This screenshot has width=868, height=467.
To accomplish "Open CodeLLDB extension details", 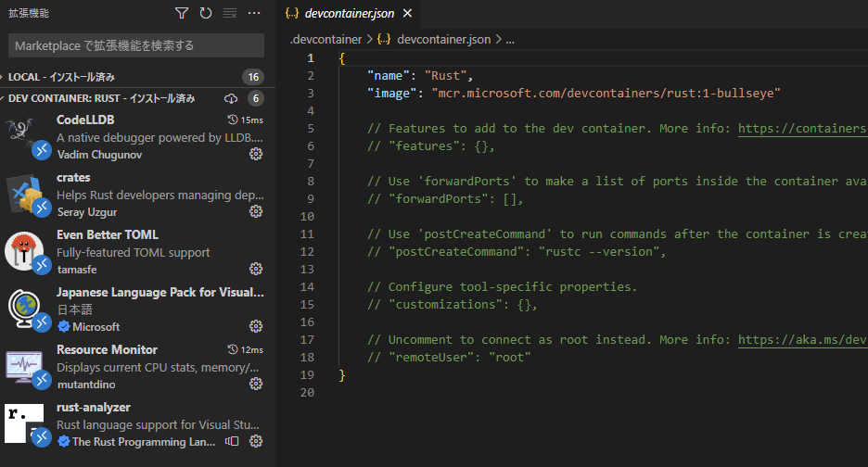I will coord(137,137).
